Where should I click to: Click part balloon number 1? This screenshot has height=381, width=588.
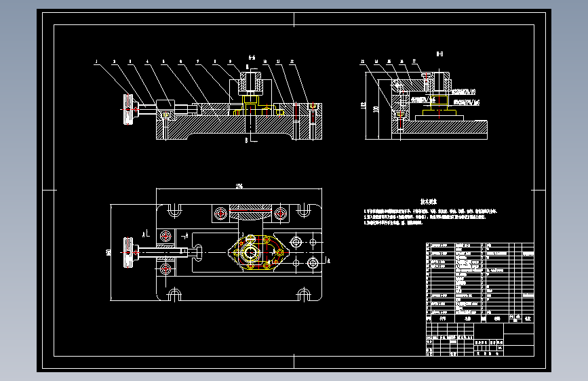(x=96, y=62)
